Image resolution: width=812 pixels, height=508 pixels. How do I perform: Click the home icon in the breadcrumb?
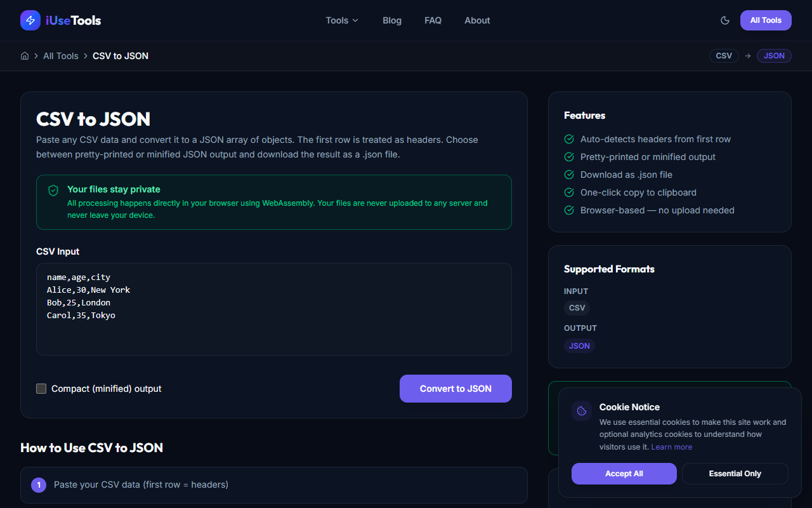coord(25,56)
